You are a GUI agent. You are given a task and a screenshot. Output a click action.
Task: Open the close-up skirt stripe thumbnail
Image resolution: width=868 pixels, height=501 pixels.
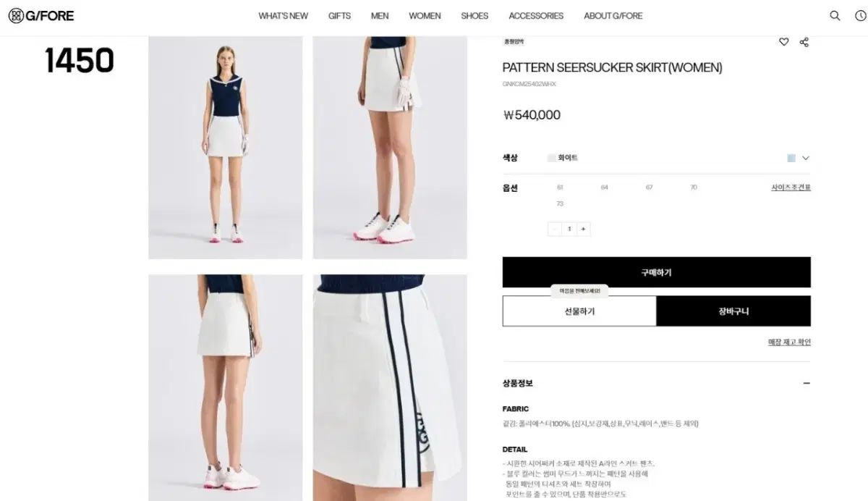click(390, 388)
